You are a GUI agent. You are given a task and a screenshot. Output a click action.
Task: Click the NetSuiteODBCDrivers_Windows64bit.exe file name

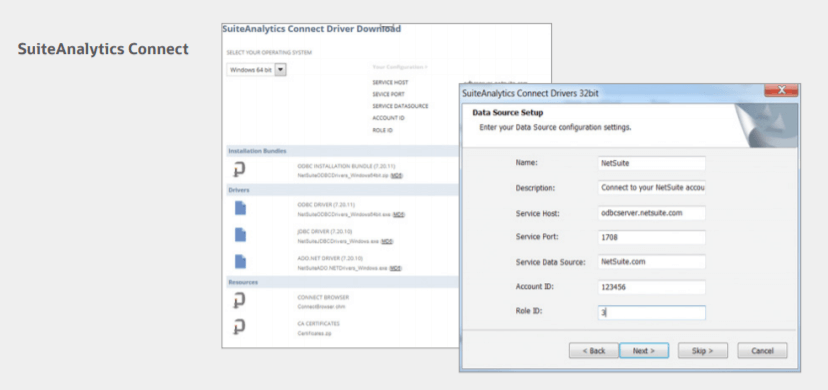pyautogui.click(x=344, y=214)
